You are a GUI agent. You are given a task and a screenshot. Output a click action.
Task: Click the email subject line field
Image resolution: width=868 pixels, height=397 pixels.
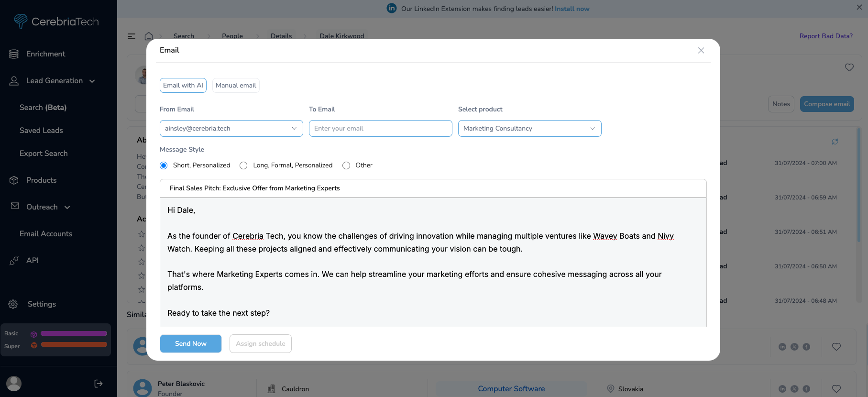tap(433, 188)
